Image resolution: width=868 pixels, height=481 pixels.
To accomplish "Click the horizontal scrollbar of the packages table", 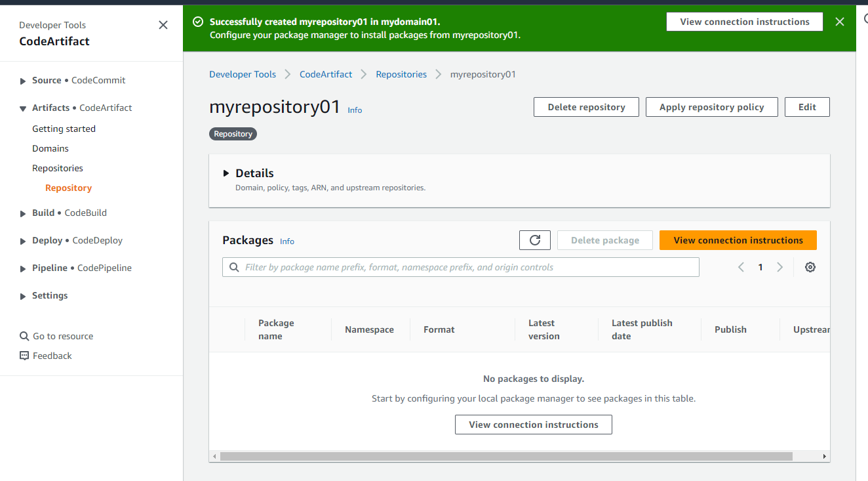I will (506, 456).
